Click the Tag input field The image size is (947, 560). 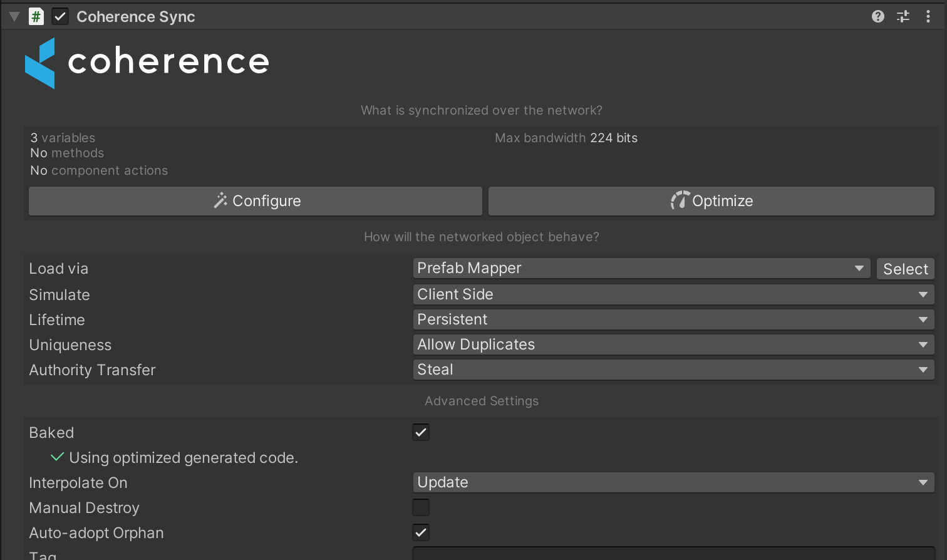click(673, 554)
